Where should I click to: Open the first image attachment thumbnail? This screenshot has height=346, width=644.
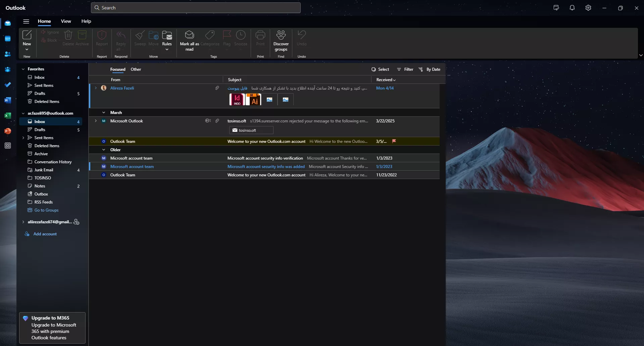(x=269, y=99)
